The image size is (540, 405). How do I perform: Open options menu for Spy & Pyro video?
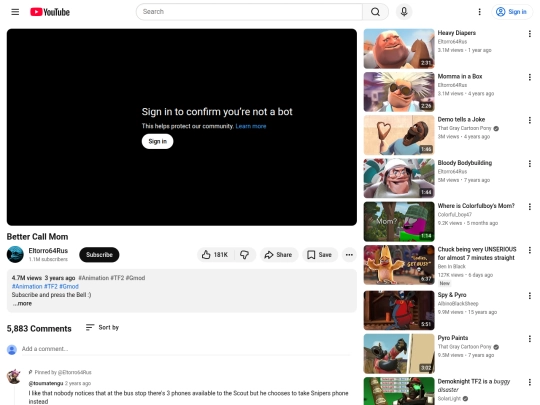click(529, 296)
